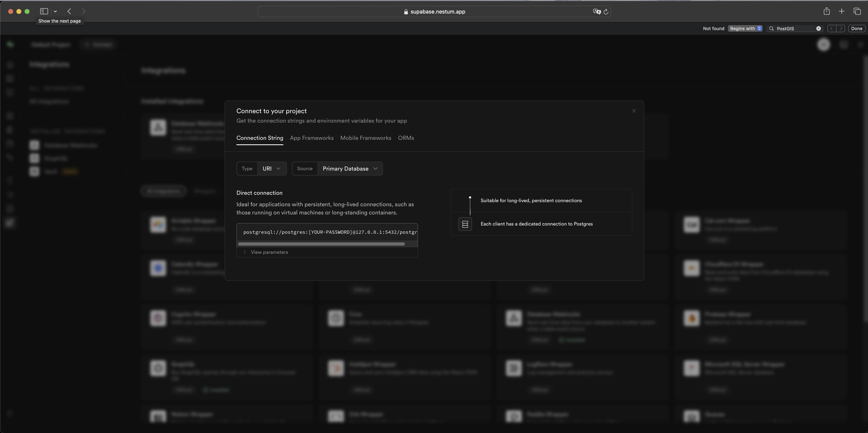Viewport: 868px width, 433px height.
Task: Switch to the ORMs tab
Action: point(406,138)
